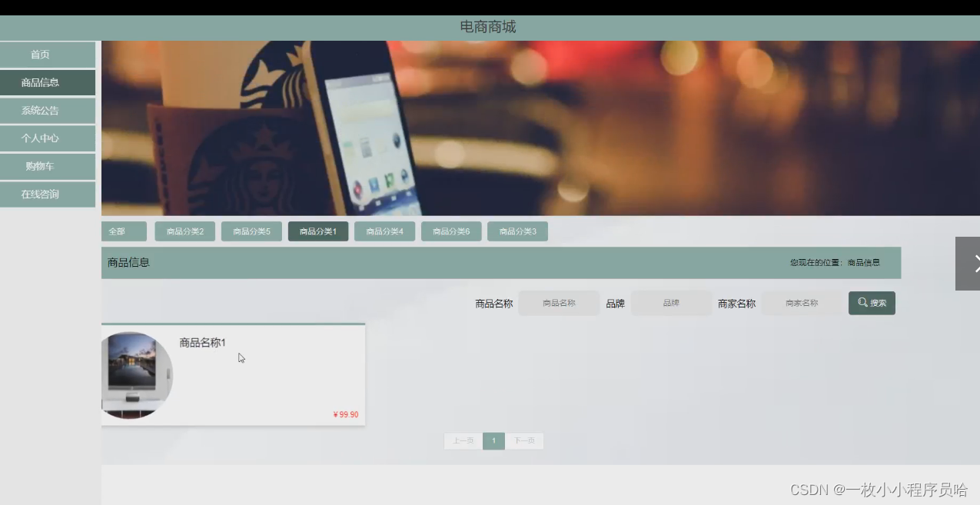980x505 pixels.
Task: Open 购物车 shopping cart menu item
Action: pyautogui.click(x=48, y=166)
